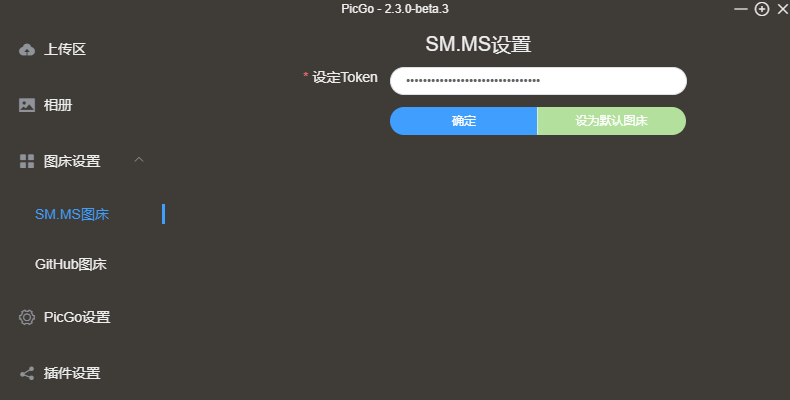This screenshot has height=400, width=790.
Task: Click the album picture icon
Action: [x=27, y=105]
